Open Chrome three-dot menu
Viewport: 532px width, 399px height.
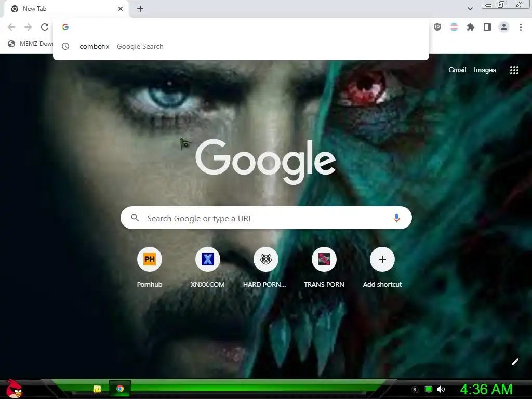[x=521, y=27]
